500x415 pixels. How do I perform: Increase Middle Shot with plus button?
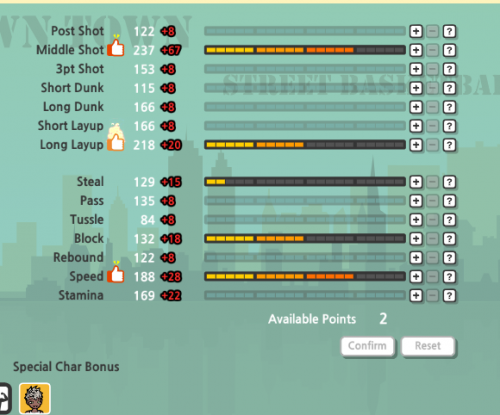(x=416, y=50)
